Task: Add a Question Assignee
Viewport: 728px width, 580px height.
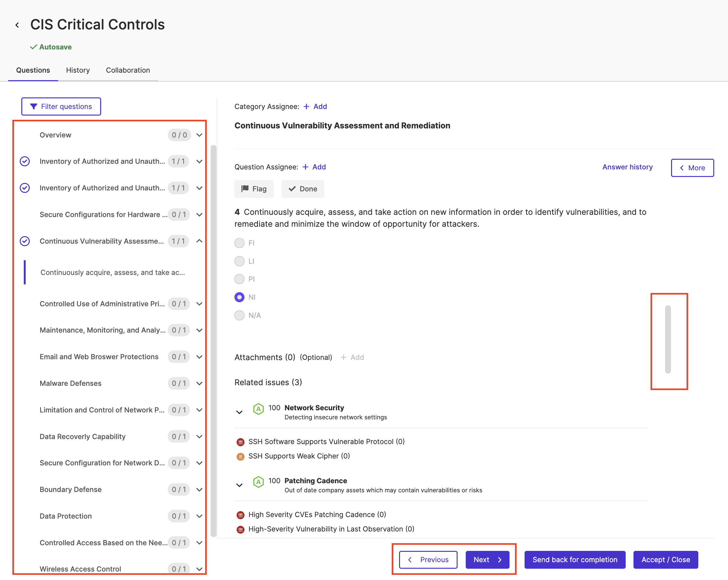Action: pos(314,167)
